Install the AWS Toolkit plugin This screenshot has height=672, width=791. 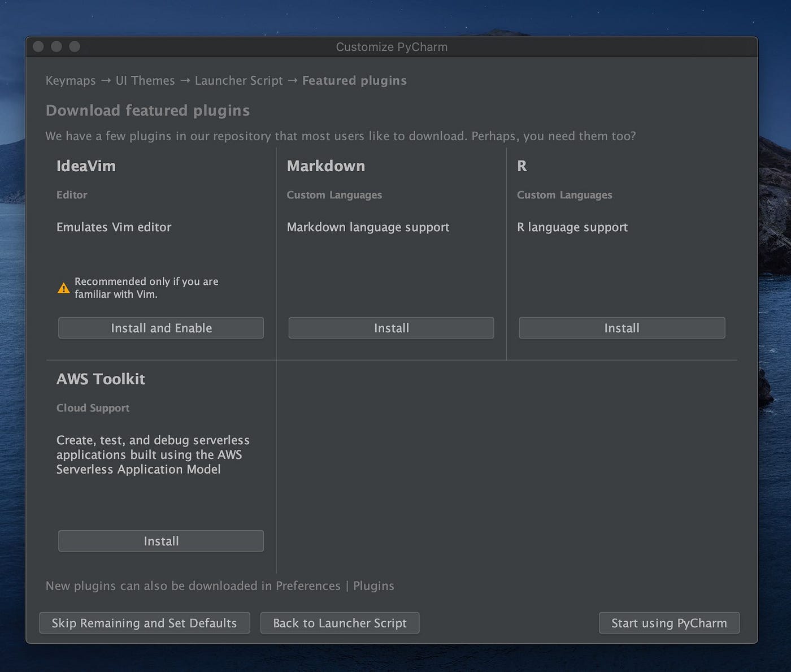point(160,541)
